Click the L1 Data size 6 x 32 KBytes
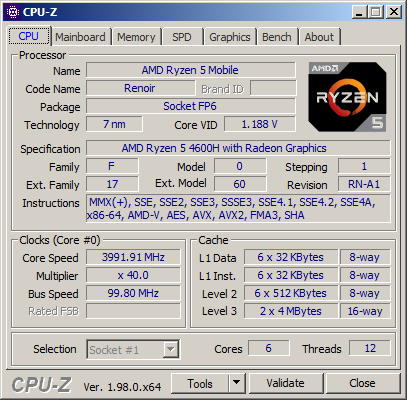The width and height of the screenshot is (407, 400). point(291,257)
